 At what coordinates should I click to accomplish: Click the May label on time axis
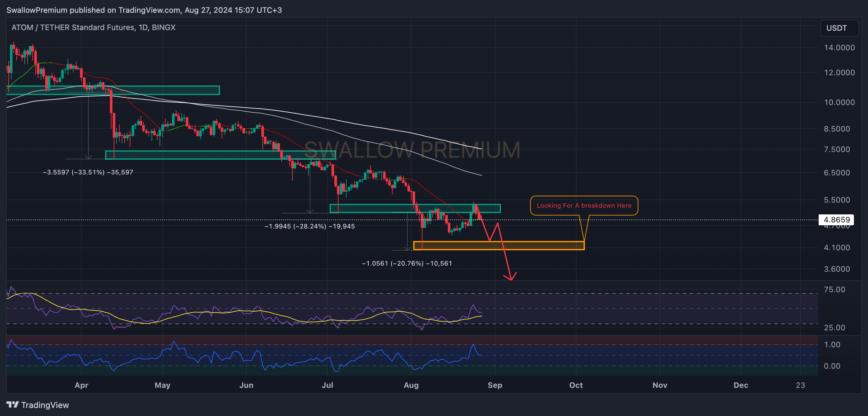click(162, 385)
